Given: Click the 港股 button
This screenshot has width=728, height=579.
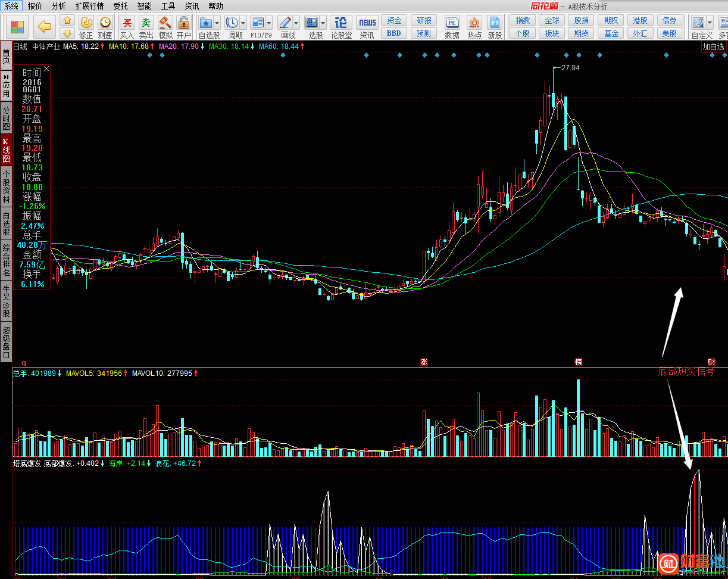Looking at the screenshot, I should click(640, 20).
